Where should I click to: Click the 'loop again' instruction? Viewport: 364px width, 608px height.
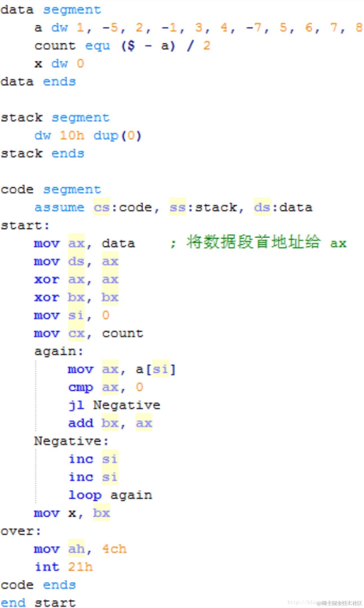coord(110,495)
